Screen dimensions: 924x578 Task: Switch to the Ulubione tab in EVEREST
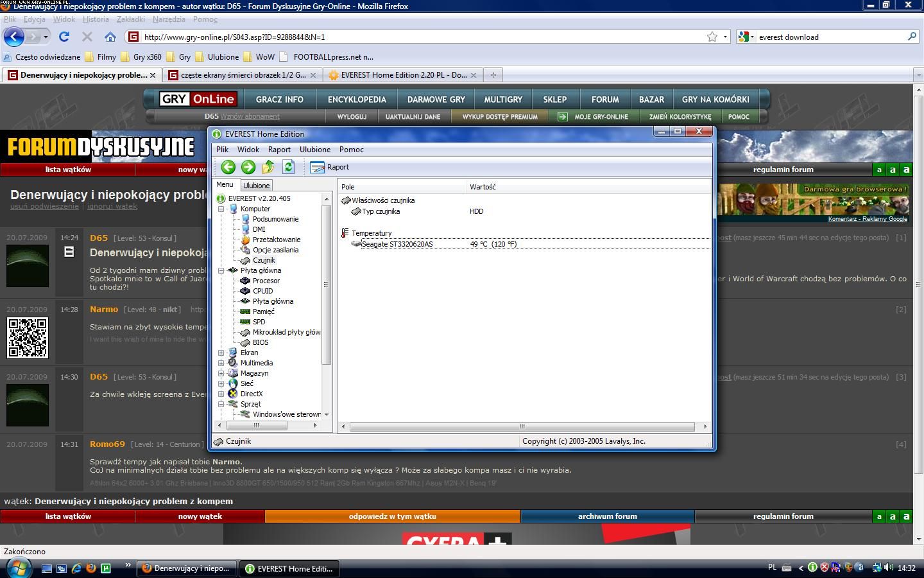(x=256, y=186)
